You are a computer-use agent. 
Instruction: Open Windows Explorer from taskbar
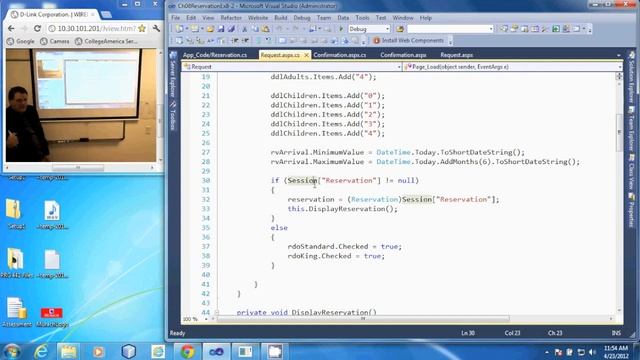(69, 351)
